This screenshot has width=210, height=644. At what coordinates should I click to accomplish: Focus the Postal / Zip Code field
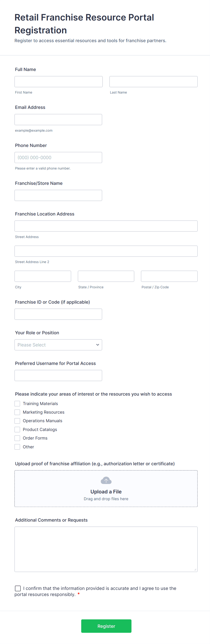pos(169,276)
